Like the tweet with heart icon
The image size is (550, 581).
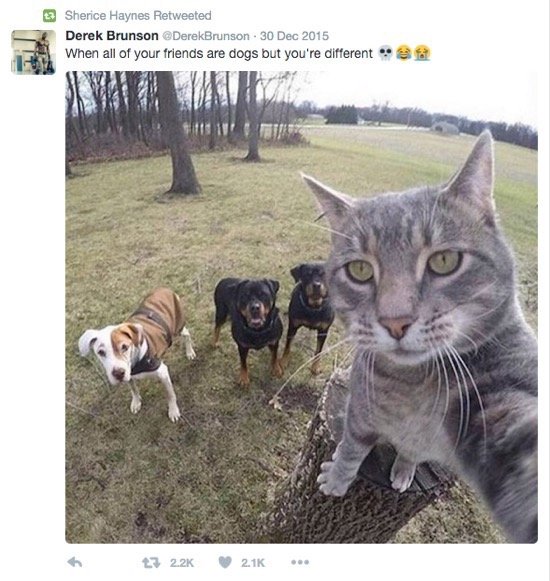click(x=225, y=562)
